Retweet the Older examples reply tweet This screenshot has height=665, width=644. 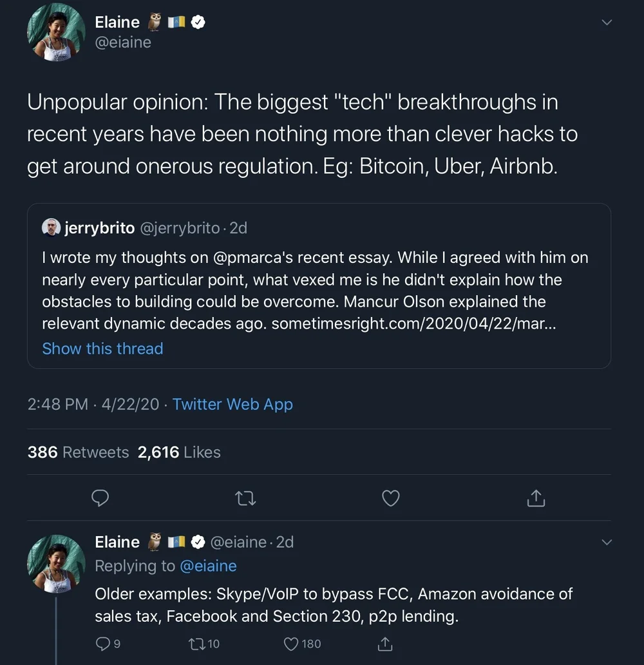pyautogui.click(x=196, y=643)
